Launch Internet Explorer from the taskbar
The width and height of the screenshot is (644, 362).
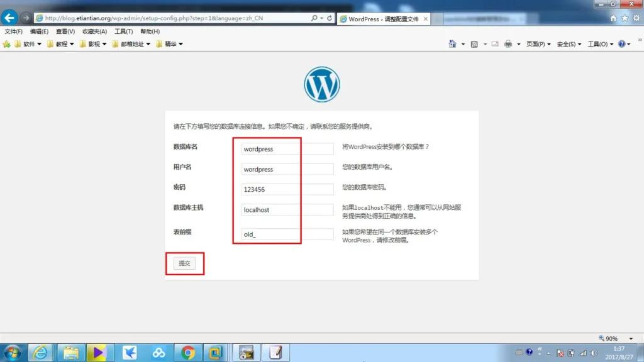pyautogui.click(x=40, y=353)
